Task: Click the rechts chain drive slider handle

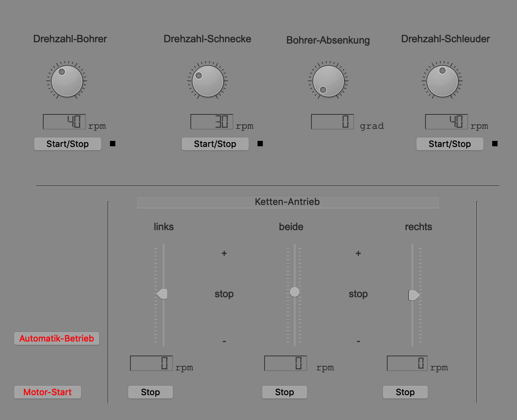Action: (414, 295)
